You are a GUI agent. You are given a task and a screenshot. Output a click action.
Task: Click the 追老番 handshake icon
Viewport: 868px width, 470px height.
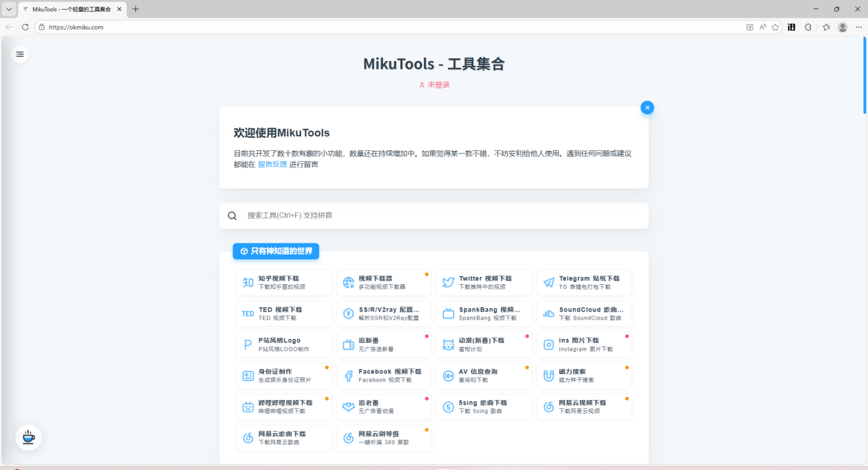349,407
